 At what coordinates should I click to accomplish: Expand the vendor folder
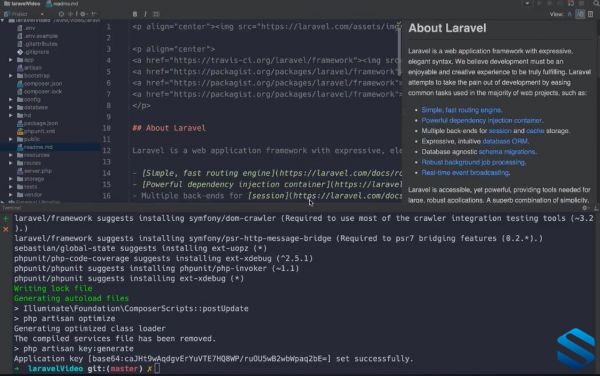click(x=11, y=195)
